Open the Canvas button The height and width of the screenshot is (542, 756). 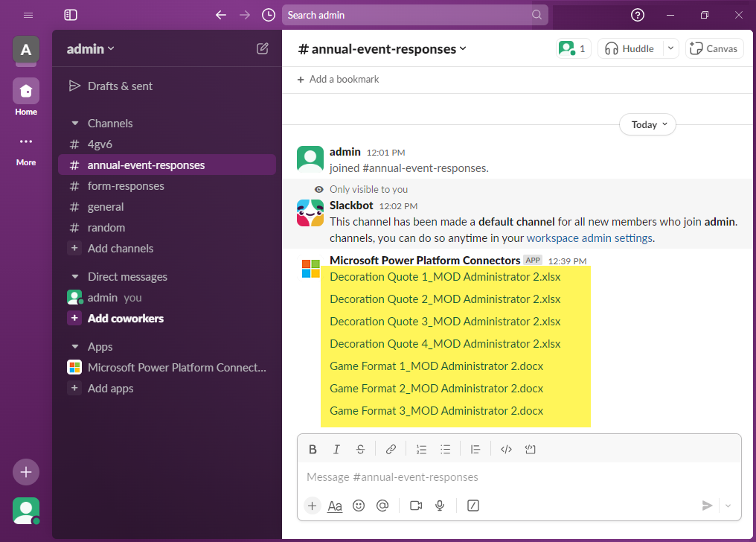coord(714,48)
